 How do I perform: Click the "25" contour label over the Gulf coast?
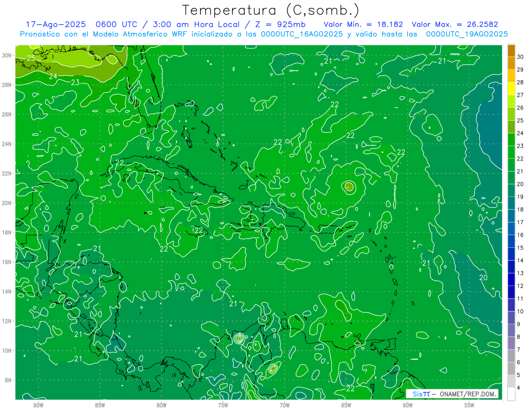[31, 58]
